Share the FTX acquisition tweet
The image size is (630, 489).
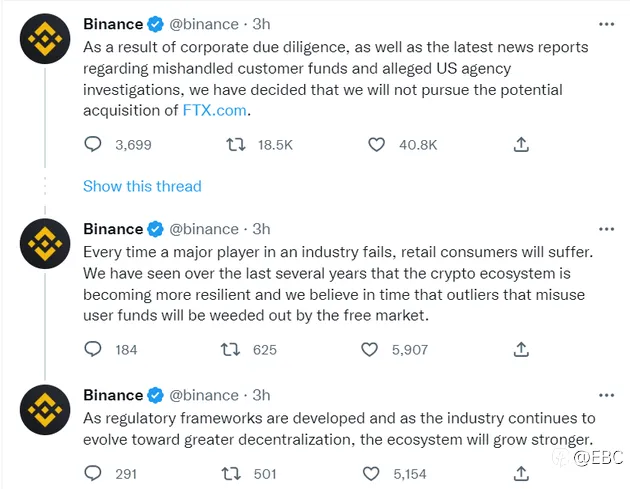[x=521, y=144]
